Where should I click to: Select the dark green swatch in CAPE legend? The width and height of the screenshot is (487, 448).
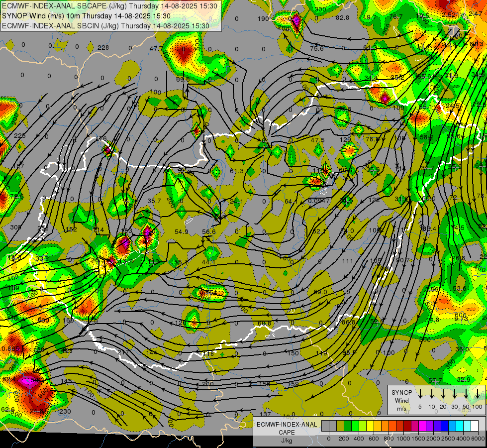pos(348,426)
